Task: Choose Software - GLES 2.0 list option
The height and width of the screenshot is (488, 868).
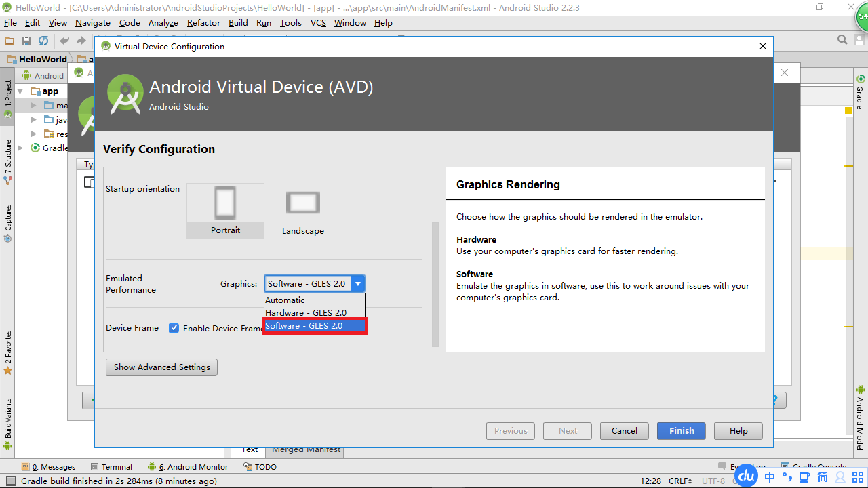Action: point(315,326)
